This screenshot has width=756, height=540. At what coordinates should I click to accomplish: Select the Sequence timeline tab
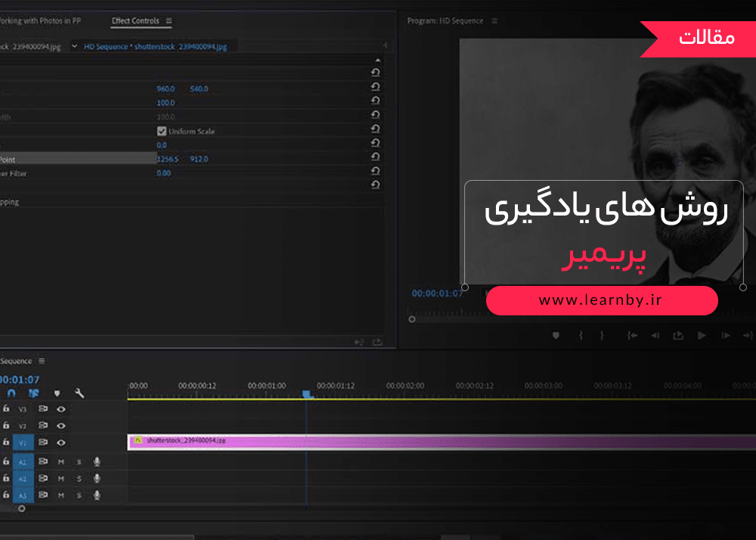tap(16, 361)
